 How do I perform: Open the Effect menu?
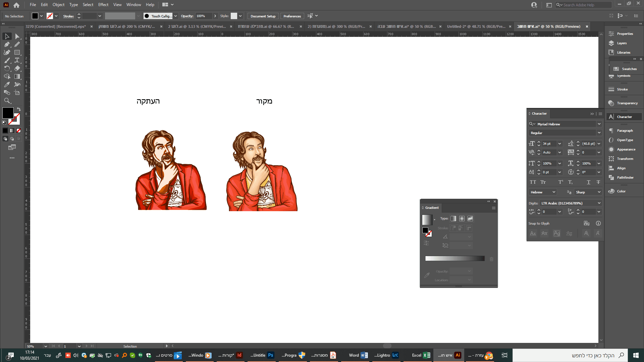103,5
